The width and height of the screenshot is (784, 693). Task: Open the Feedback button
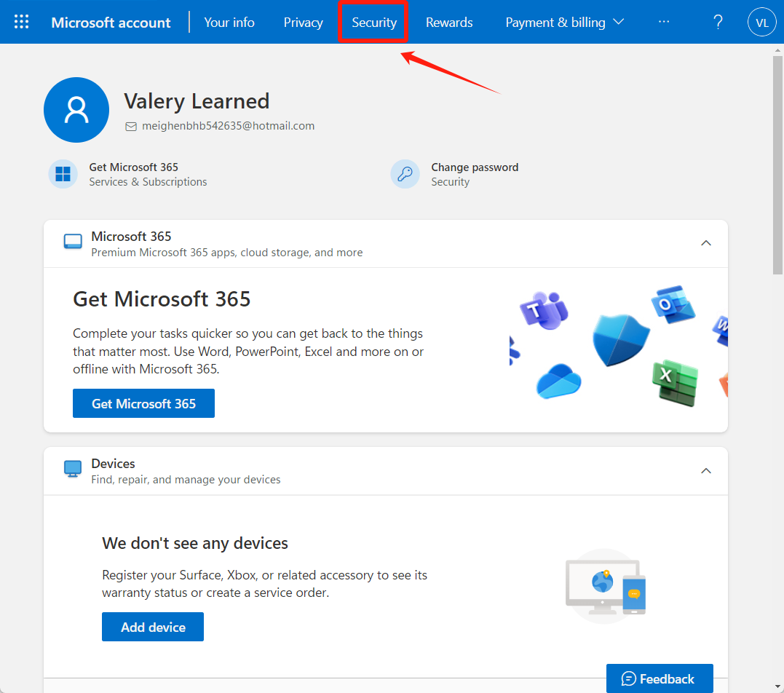[660, 678]
